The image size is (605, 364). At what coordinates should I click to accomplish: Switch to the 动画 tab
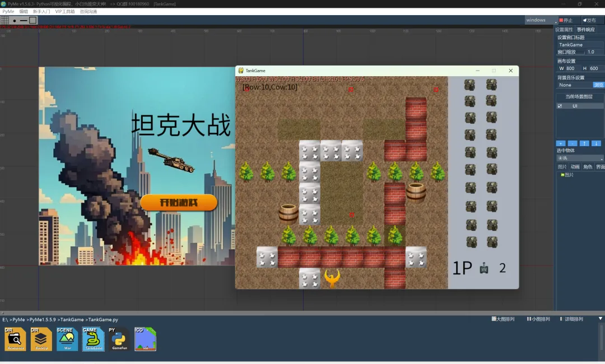575,167
